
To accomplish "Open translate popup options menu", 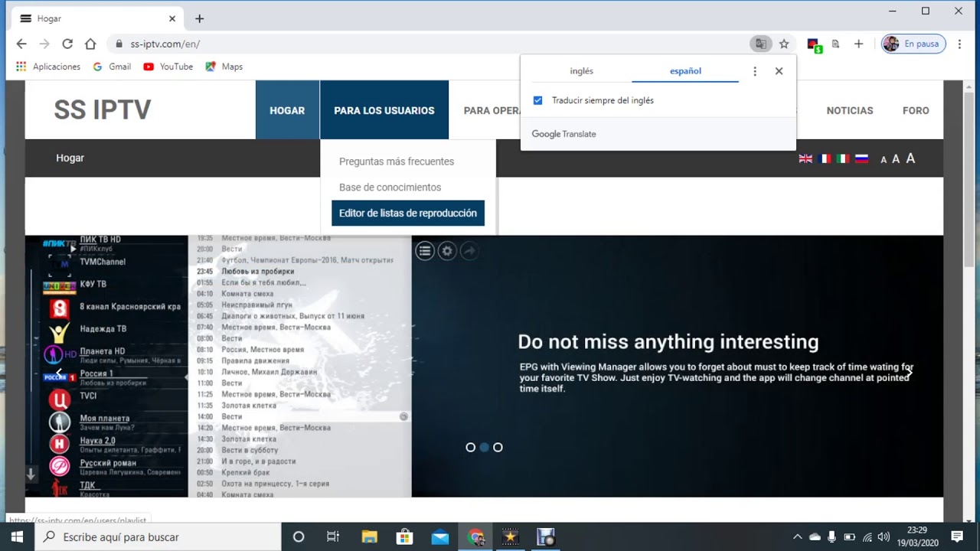I will pyautogui.click(x=755, y=71).
